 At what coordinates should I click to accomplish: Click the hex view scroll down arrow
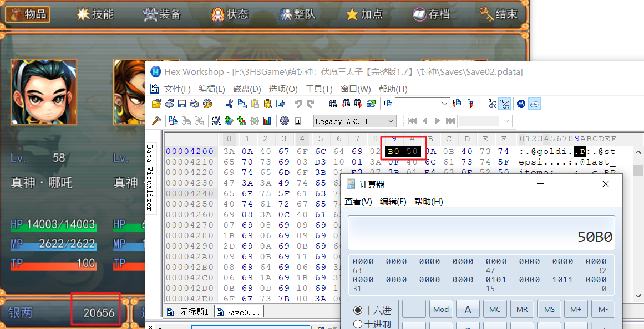(638, 295)
